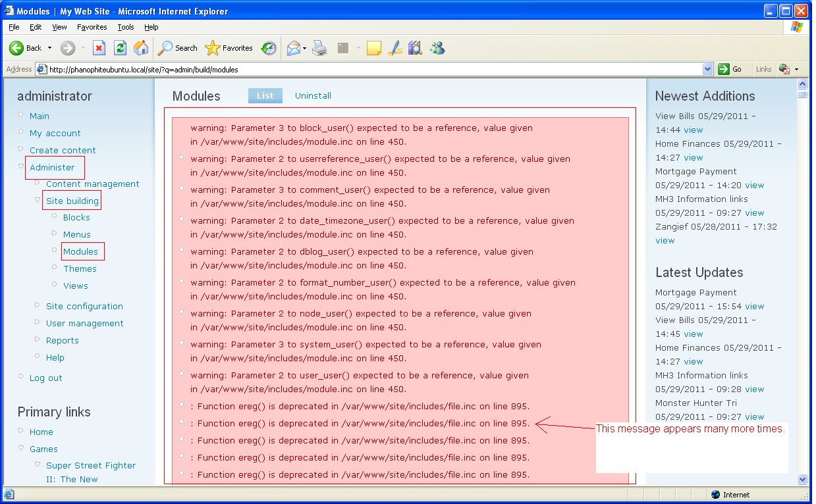Refresh the page using the toolbar icon
The width and height of the screenshot is (816, 504).
(x=120, y=47)
